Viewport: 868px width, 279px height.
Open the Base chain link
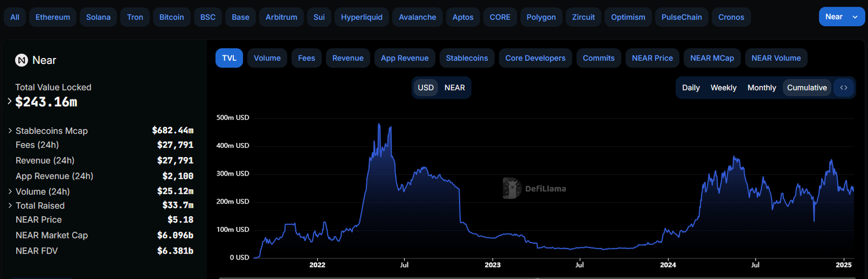click(x=240, y=17)
